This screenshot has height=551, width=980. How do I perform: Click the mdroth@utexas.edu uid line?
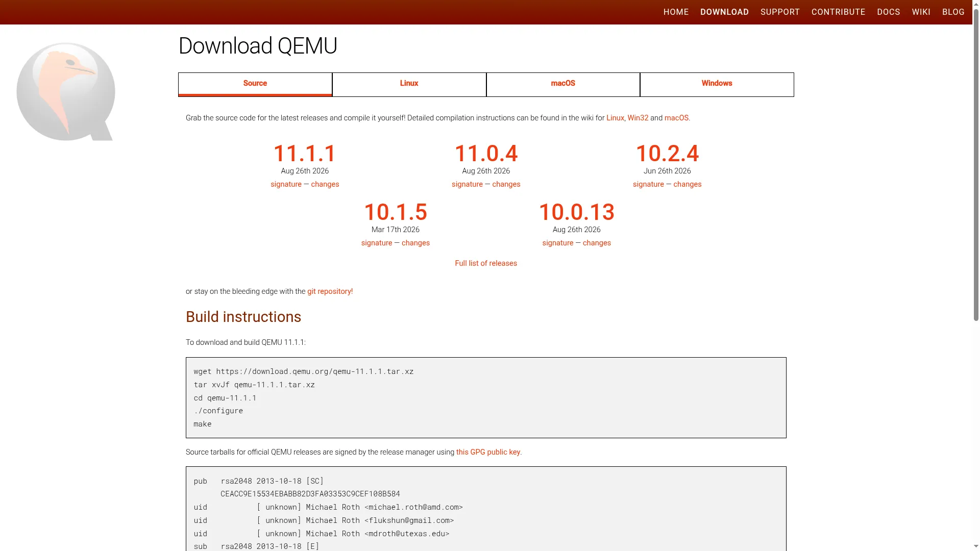click(x=322, y=534)
